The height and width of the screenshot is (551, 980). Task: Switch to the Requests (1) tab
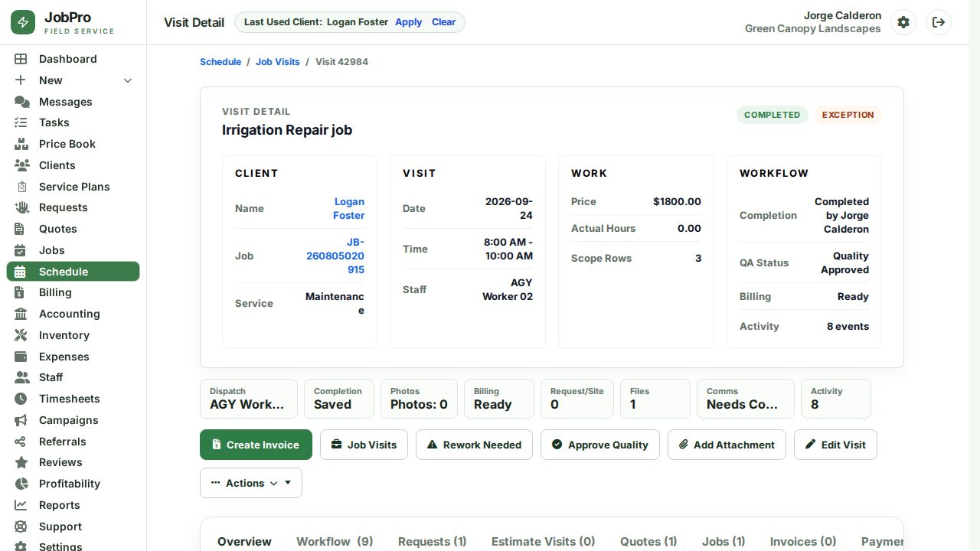click(x=432, y=541)
